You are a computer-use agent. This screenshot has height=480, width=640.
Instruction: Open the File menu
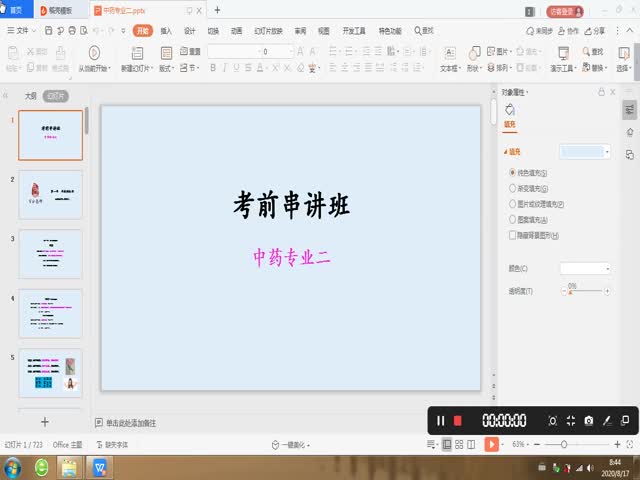tap(22, 31)
